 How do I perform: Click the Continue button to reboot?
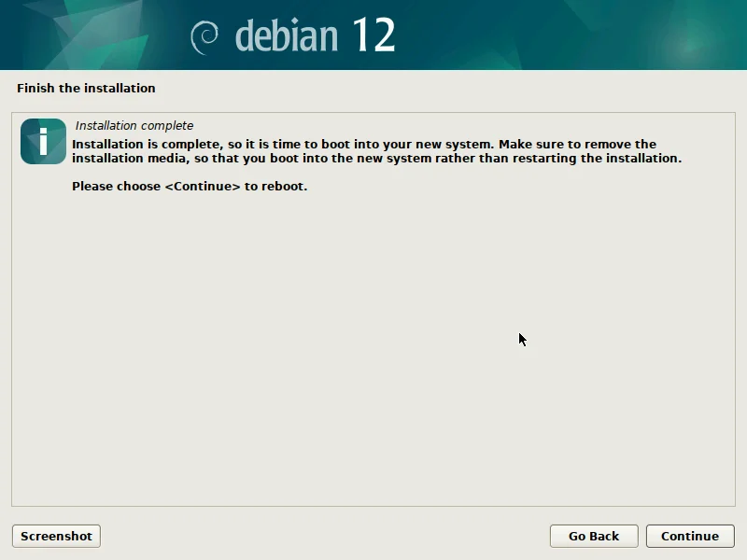(690, 536)
